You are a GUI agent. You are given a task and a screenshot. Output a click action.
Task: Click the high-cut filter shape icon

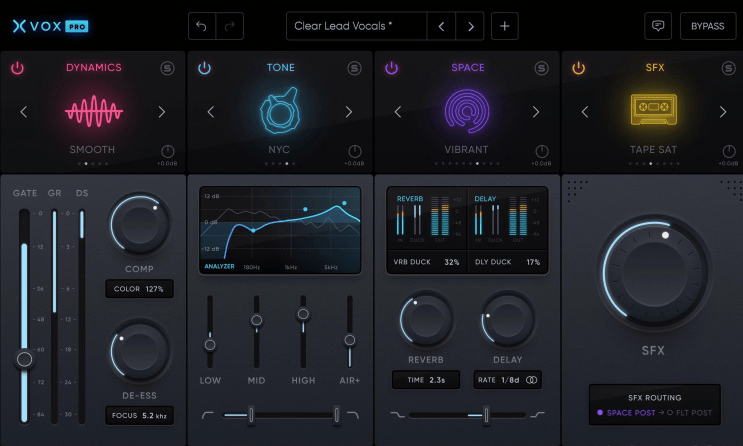click(x=353, y=415)
